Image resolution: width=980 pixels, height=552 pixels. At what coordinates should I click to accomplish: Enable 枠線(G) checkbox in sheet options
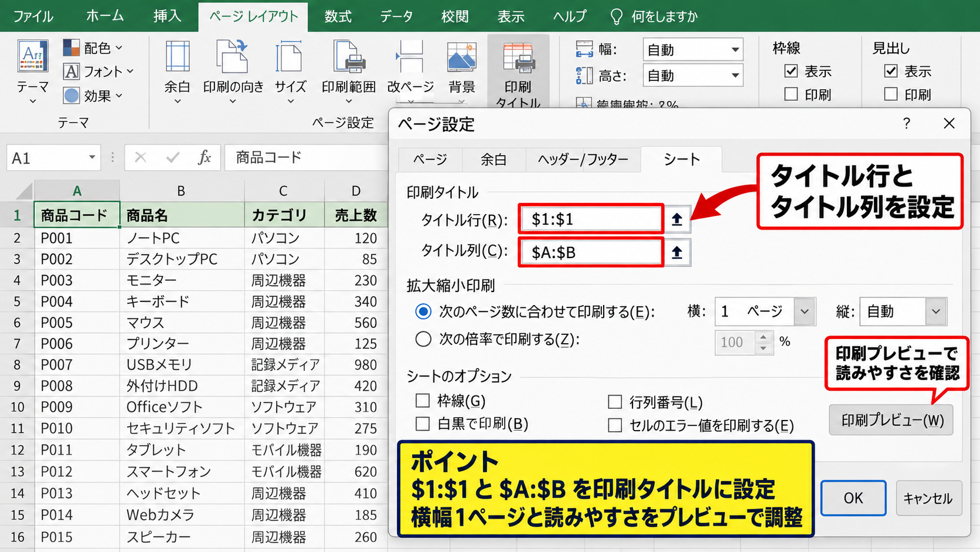coord(423,401)
